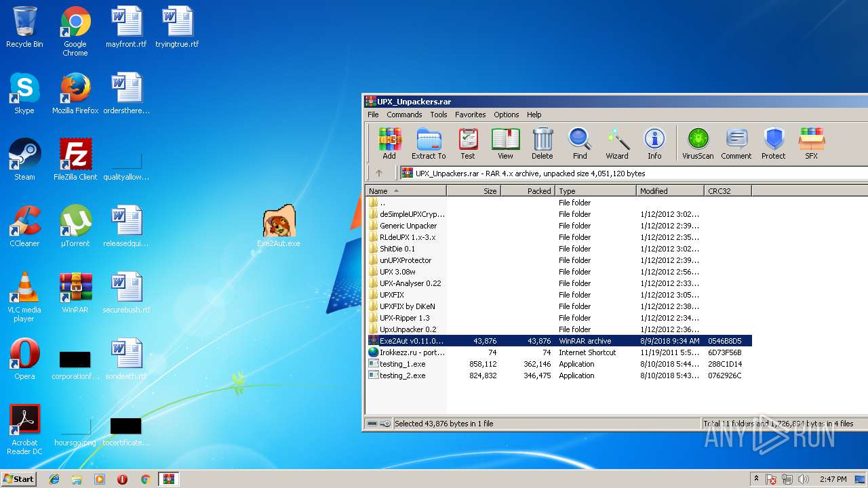The width and height of the screenshot is (868, 488).
Task: Select testing_2.exe in the archive
Action: (558, 375)
